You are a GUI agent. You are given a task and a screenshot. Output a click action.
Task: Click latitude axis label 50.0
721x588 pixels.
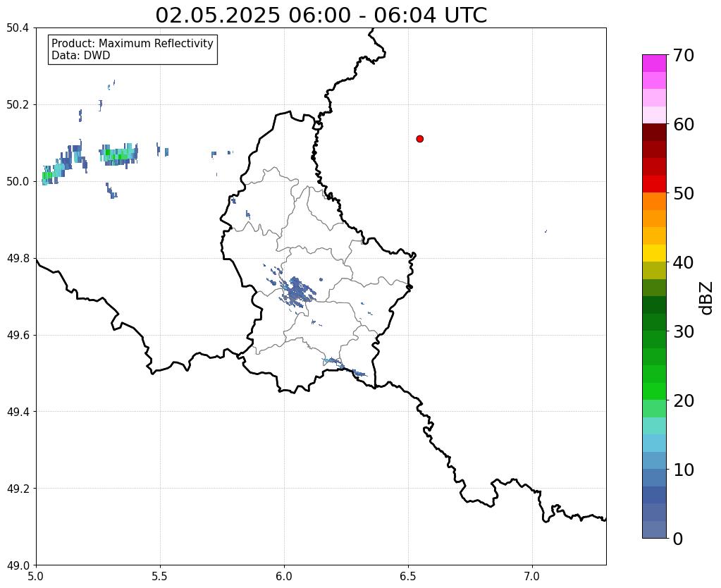[x=18, y=182]
